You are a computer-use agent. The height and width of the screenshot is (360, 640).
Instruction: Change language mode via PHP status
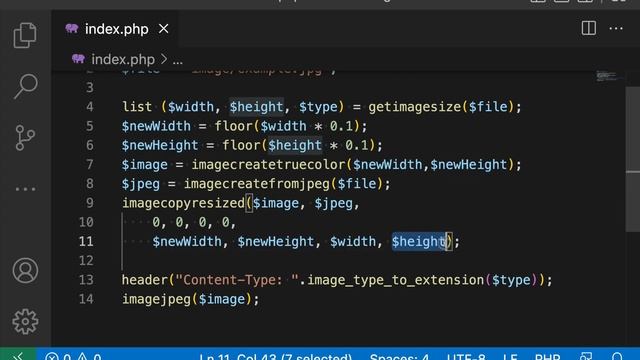coord(547,356)
